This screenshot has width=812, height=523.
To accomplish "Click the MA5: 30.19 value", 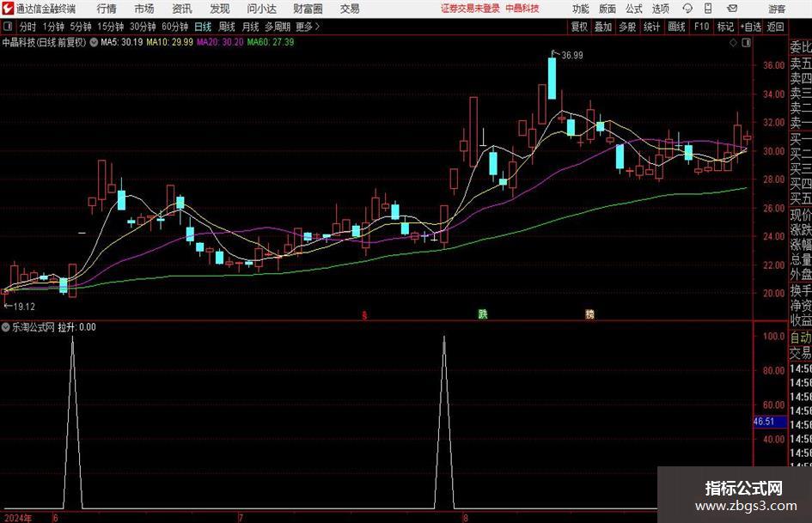I will [x=122, y=42].
